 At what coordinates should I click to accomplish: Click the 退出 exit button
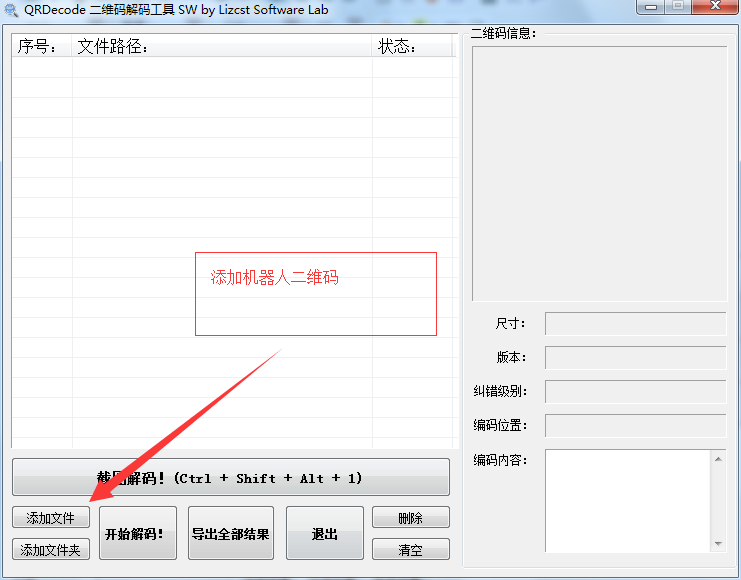pos(325,534)
